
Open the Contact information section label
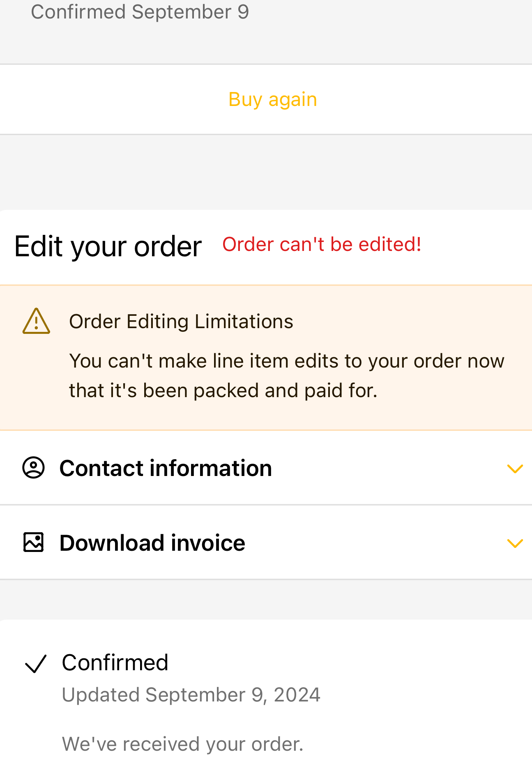click(x=166, y=468)
